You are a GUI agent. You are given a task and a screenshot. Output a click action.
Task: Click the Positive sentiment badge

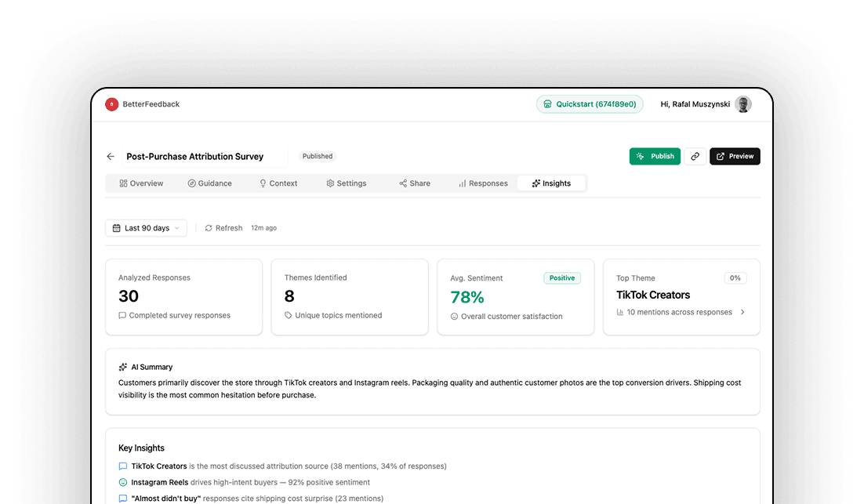click(x=562, y=278)
